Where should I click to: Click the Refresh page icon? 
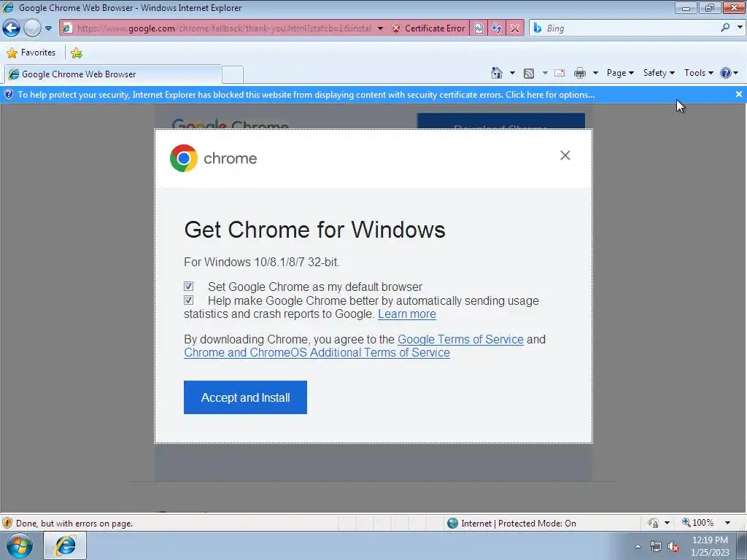pyautogui.click(x=497, y=28)
